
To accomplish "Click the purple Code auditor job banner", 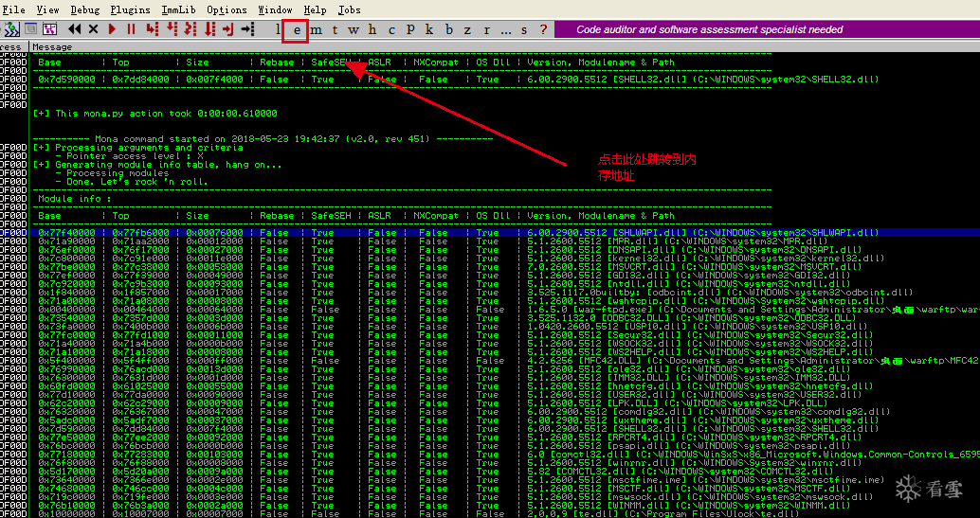I will click(x=767, y=29).
